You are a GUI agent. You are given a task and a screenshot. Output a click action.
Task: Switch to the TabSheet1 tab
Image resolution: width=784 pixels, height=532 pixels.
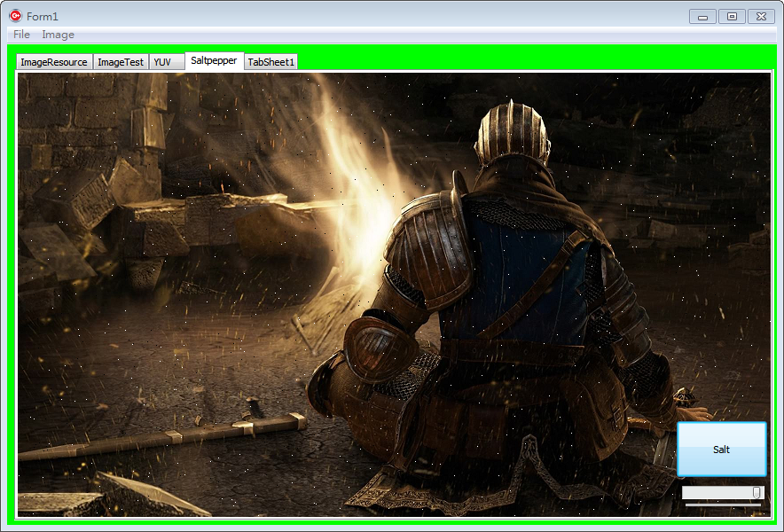(271, 62)
